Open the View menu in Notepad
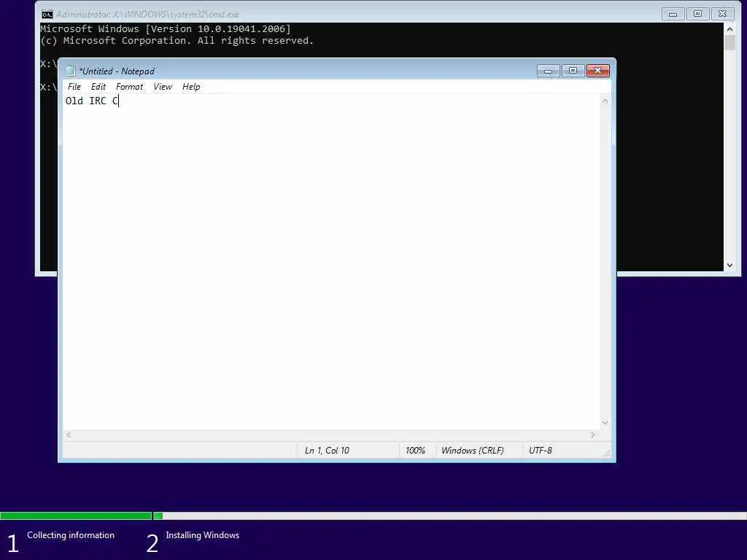747x560 pixels. [163, 87]
